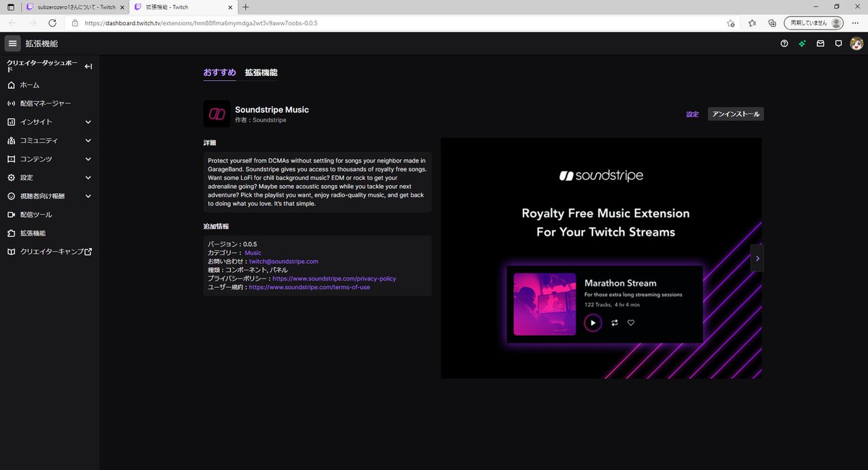Viewport: 868px width, 470px height.
Task: Click the heart icon in Marathon Stream card
Action: click(631, 322)
